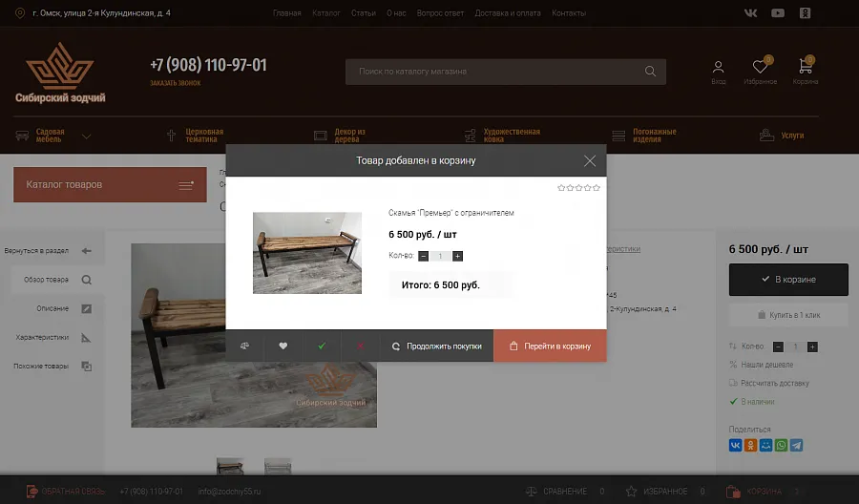Open the Контакты menu item
The image size is (859, 504).
[x=569, y=13]
